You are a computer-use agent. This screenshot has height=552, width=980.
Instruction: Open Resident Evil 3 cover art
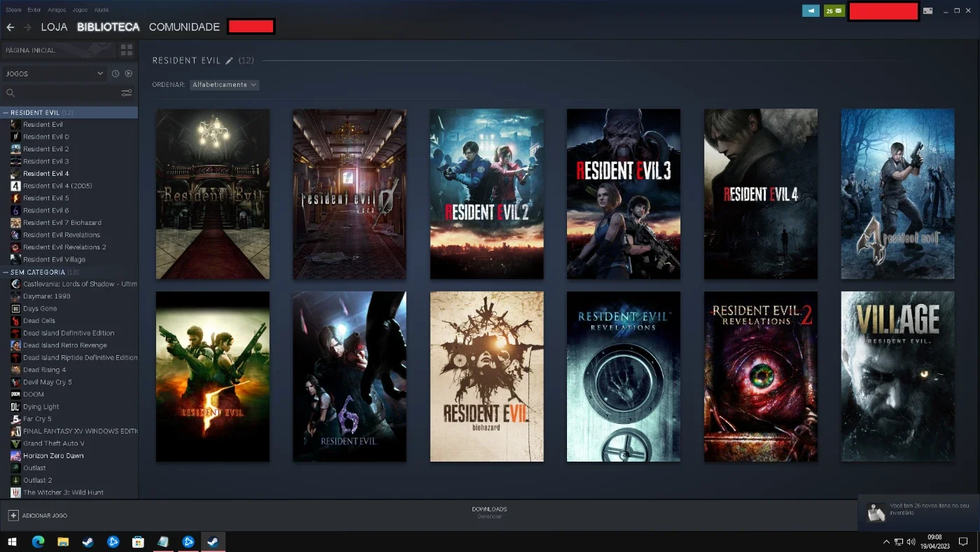tap(624, 194)
